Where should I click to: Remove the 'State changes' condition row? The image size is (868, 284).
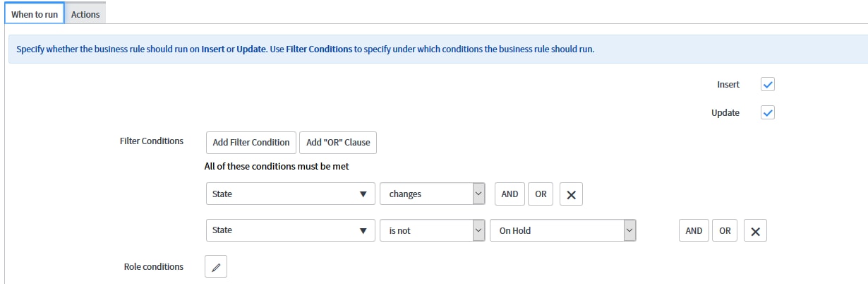click(571, 194)
